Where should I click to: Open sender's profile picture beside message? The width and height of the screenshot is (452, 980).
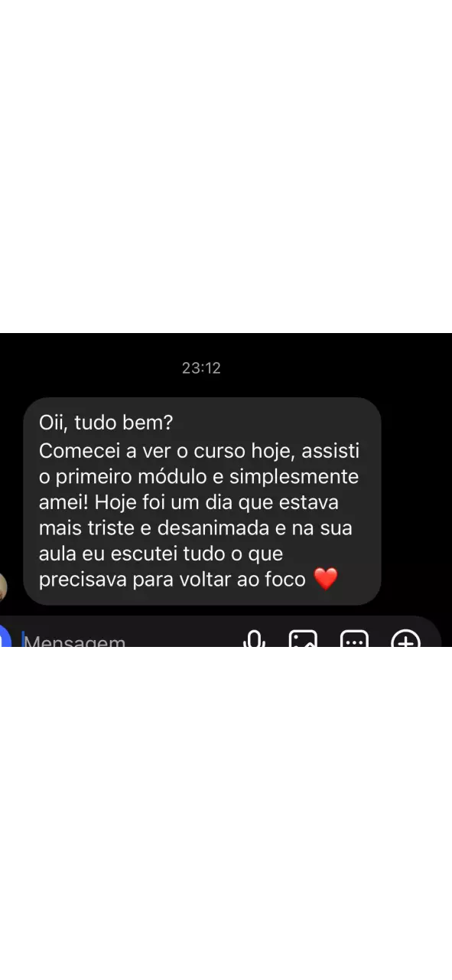tap(3, 587)
